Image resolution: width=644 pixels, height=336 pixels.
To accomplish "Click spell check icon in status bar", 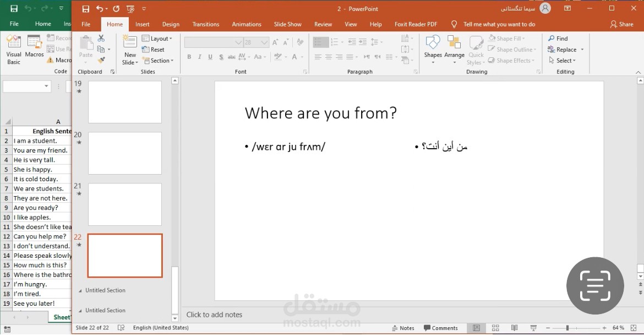I will (121, 328).
